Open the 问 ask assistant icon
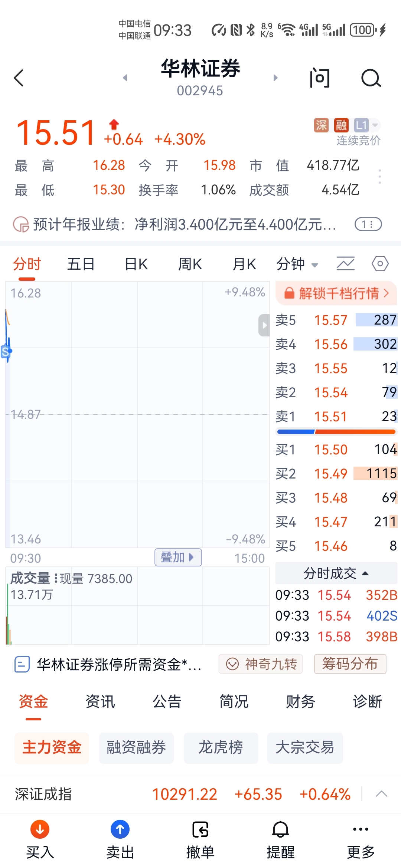The width and height of the screenshot is (401, 868). pyautogui.click(x=319, y=78)
